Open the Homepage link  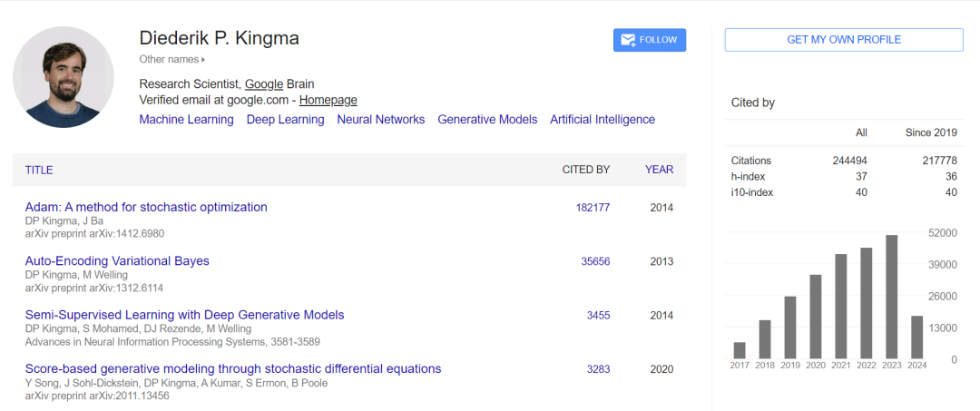coord(328,100)
